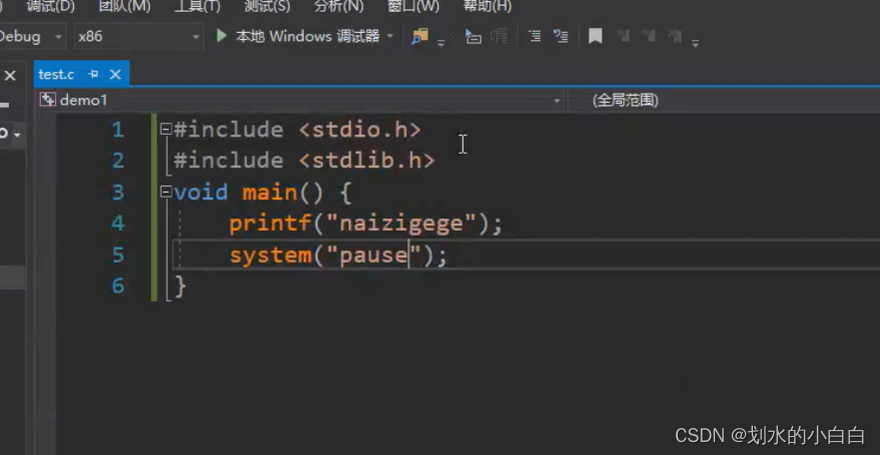Click line number 2 in the gutter
The image size is (880, 455).
point(117,162)
